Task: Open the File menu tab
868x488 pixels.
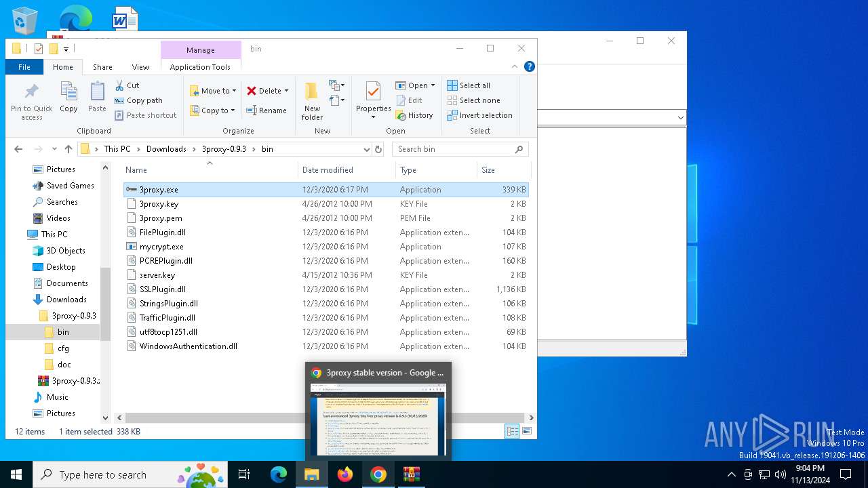Action: pos(24,67)
